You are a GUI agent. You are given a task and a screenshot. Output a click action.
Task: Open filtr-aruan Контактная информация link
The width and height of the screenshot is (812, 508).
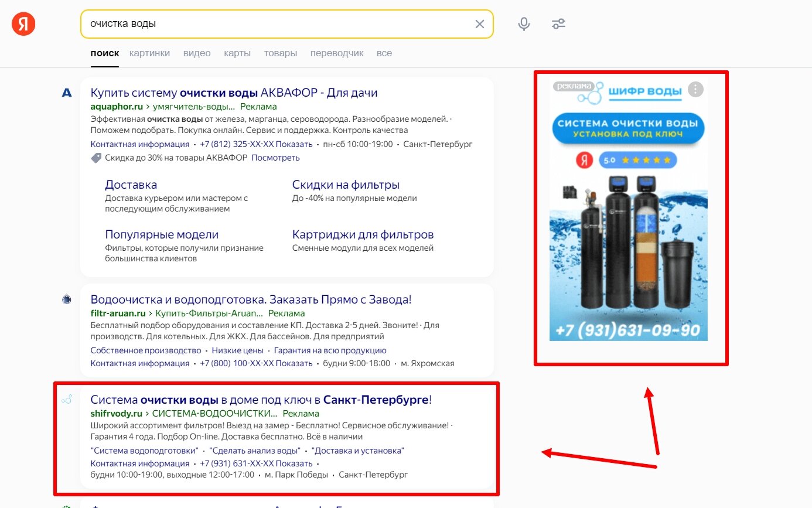139,363
